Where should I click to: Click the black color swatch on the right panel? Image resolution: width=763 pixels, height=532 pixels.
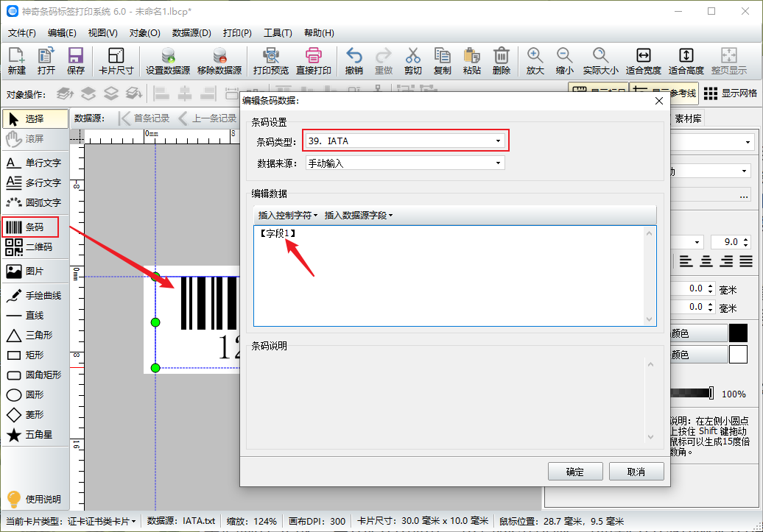pos(738,333)
